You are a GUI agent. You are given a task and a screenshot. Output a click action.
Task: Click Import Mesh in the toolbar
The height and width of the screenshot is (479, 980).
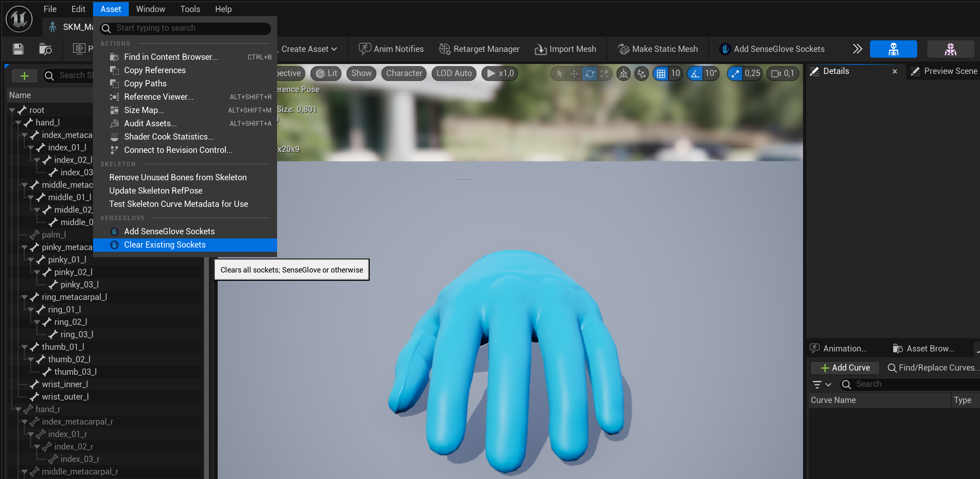click(x=565, y=49)
